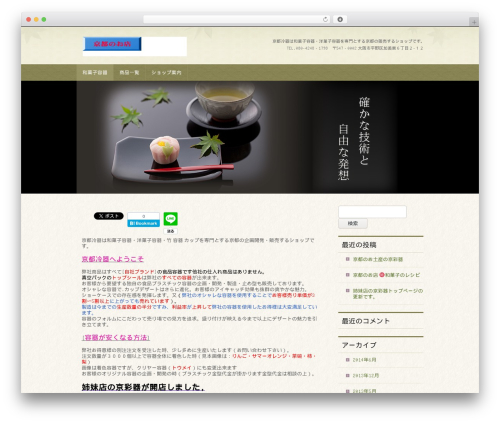Viewport: 500px width, 423px height.
Task: Open the 容器が安くなる方法 heading link
Action: coord(116,338)
